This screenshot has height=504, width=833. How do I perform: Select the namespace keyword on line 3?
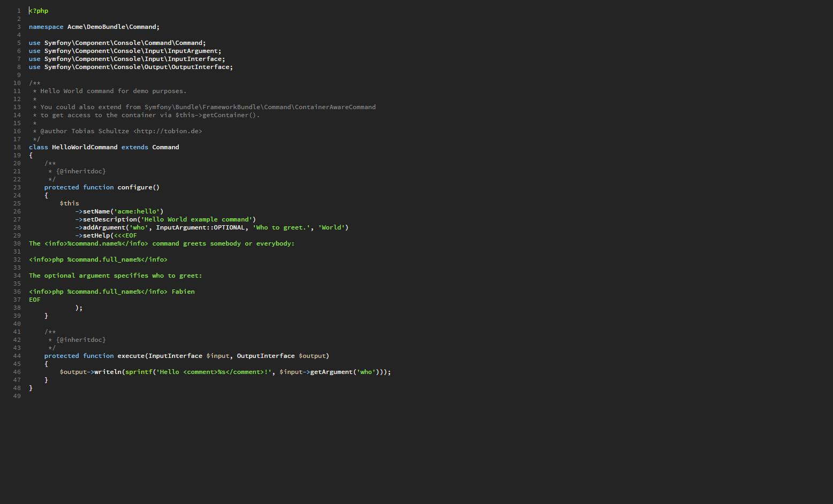pyautogui.click(x=46, y=27)
